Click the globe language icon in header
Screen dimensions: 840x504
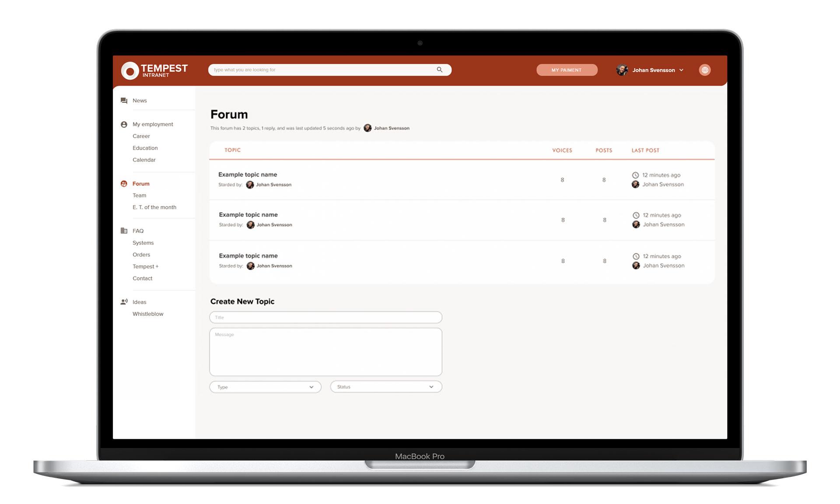(705, 70)
